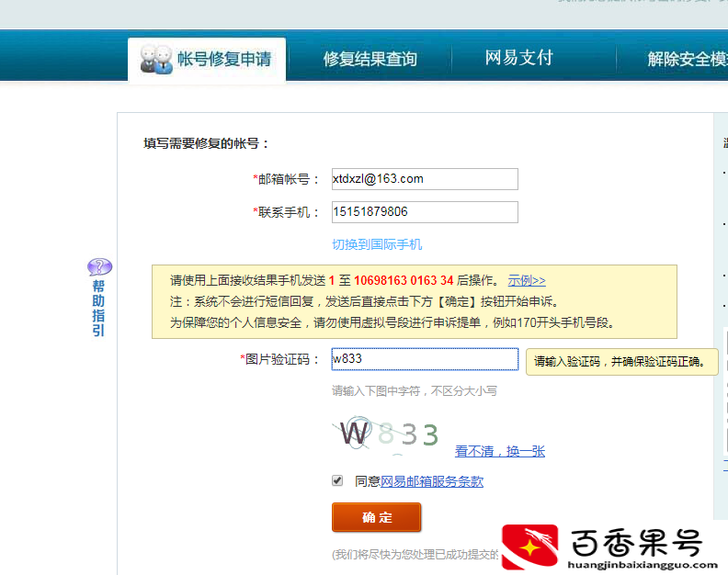Image resolution: width=728 pixels, height=575 pixels.
Task: Open the 帐号修复申请 tab
Action: (207, 59)
